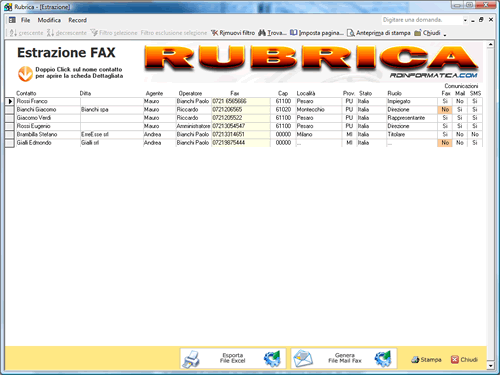
Task: Click the contact name Rossi Eugenio
Action: (33, 126)
